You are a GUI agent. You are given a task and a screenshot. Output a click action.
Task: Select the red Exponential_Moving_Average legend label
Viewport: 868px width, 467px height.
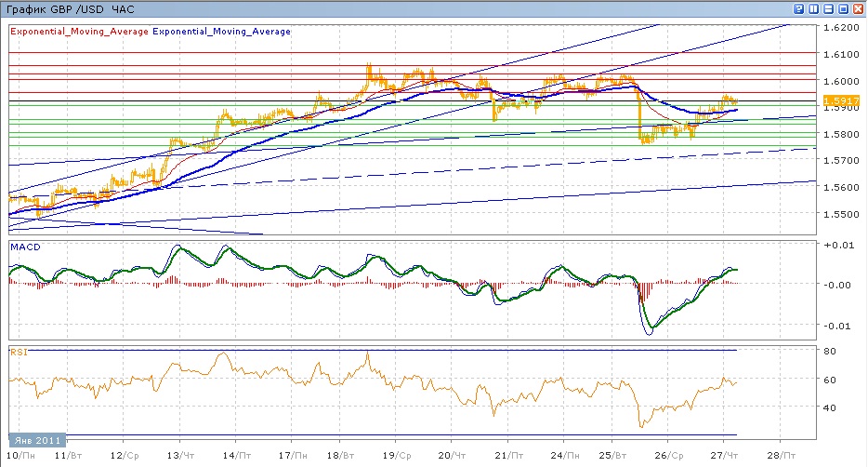pyautogui.click(x=79, y=32)
